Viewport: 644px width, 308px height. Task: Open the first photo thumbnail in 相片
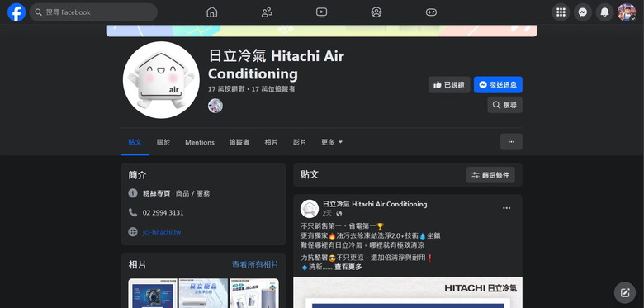coord(153,293)
